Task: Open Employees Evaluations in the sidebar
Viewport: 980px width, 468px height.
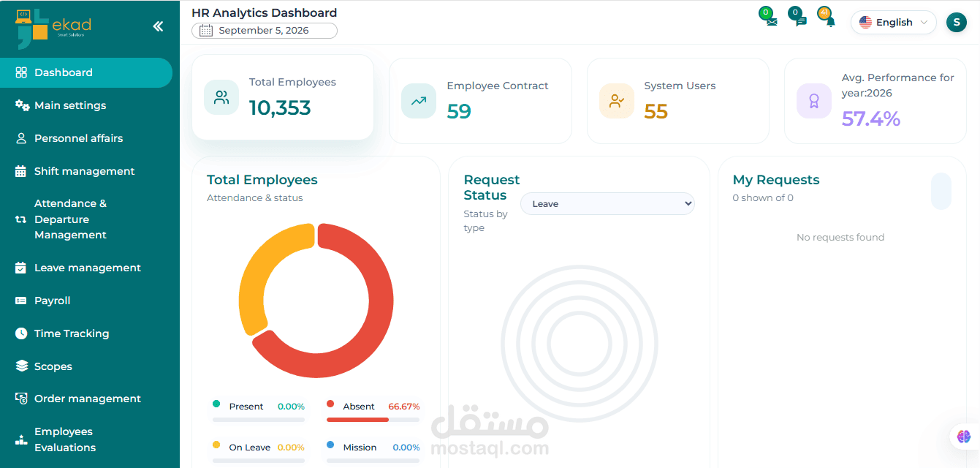Action: 86,439
